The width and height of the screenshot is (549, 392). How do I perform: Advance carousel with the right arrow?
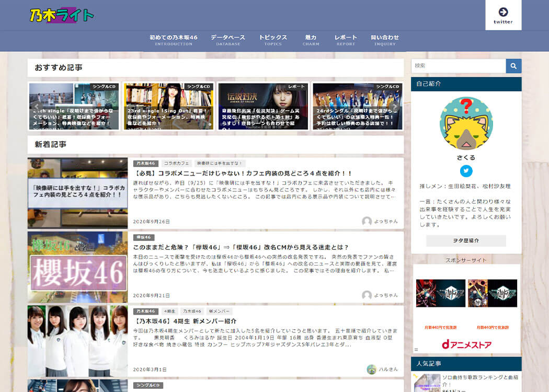pyautogui.click(x=395, y=107)
